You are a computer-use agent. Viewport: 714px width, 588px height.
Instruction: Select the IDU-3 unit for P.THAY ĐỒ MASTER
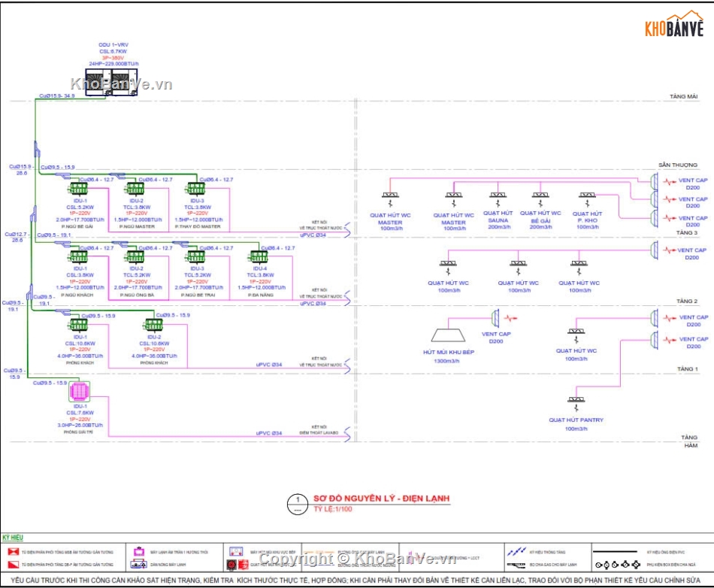[197, 189]
